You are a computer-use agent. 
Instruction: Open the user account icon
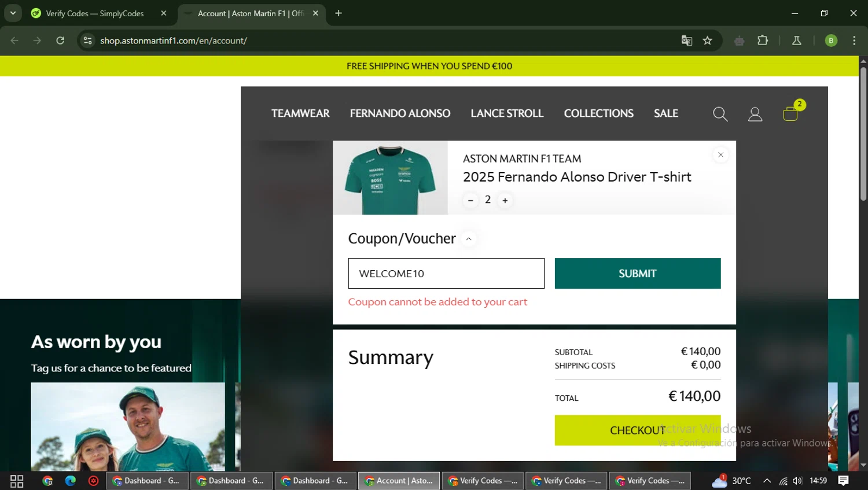pyautogui.click(x=755, y=114)
